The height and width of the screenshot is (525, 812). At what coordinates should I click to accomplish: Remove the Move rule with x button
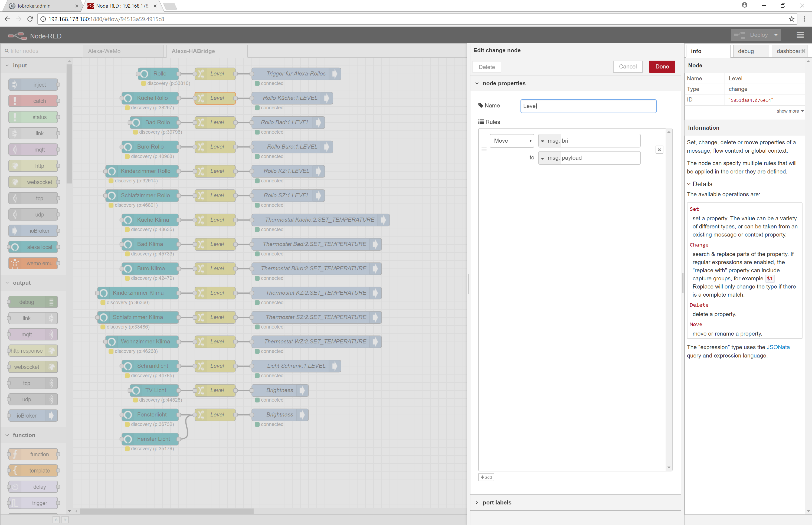point(659,150)
